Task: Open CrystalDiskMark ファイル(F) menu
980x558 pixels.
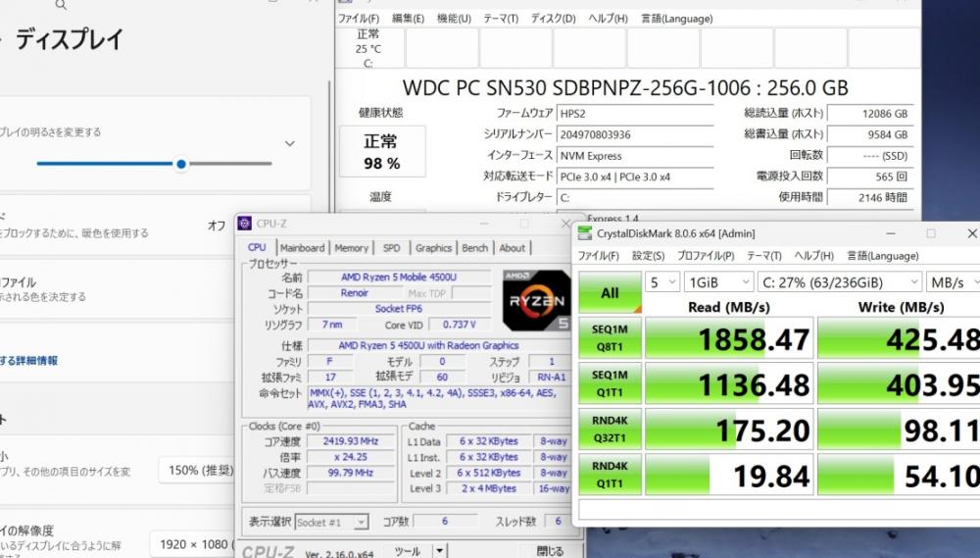Action: (598, 256)
